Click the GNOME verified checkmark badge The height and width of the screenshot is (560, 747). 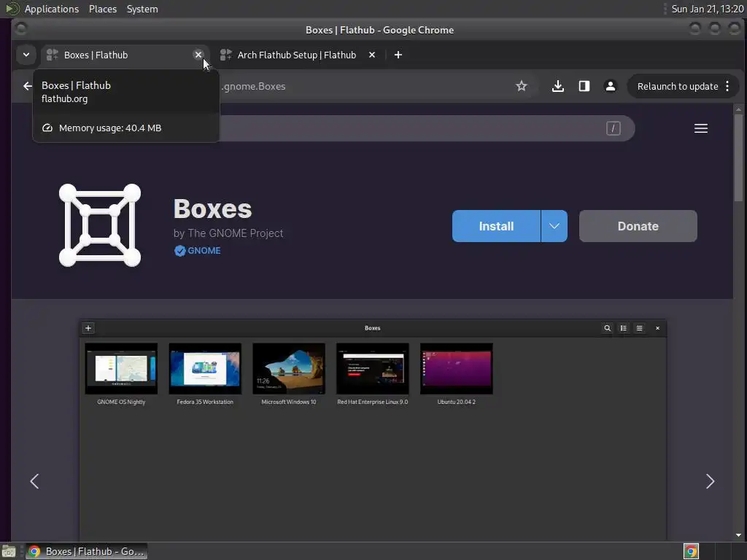[x=179, y=251]
